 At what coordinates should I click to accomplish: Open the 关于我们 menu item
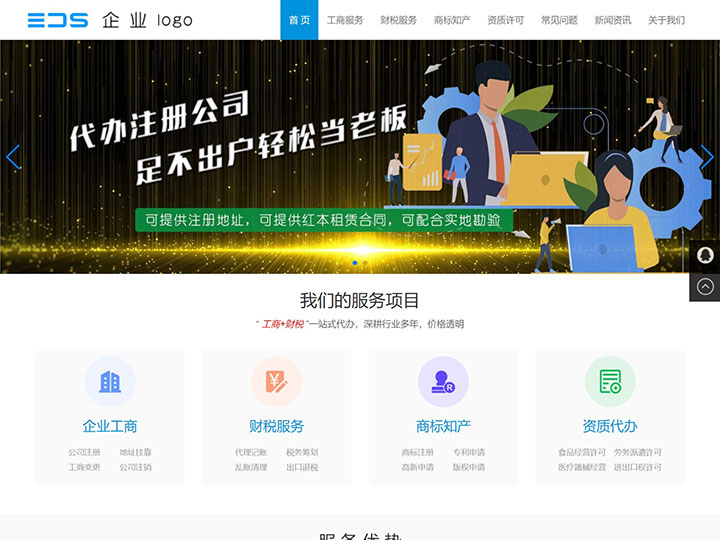666,20
